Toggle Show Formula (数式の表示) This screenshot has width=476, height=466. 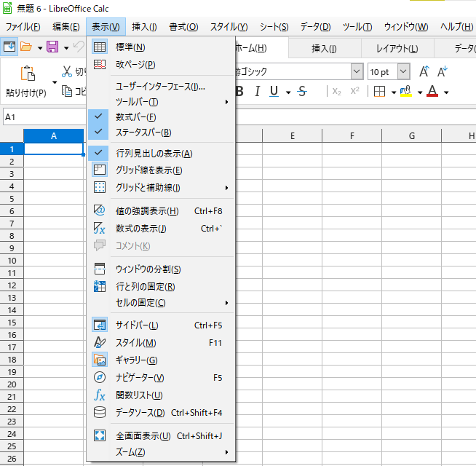click(x=161, y=228)
